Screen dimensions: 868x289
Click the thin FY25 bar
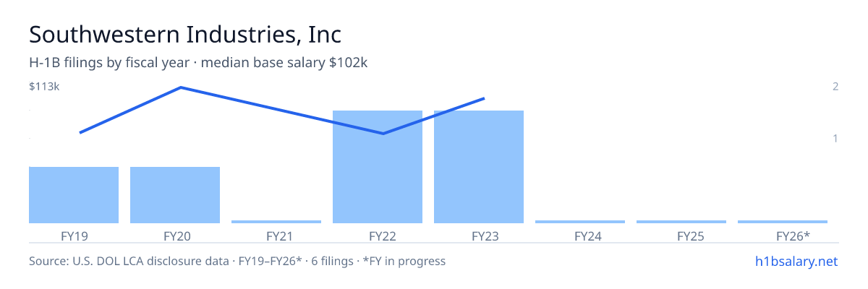point(681,222)
